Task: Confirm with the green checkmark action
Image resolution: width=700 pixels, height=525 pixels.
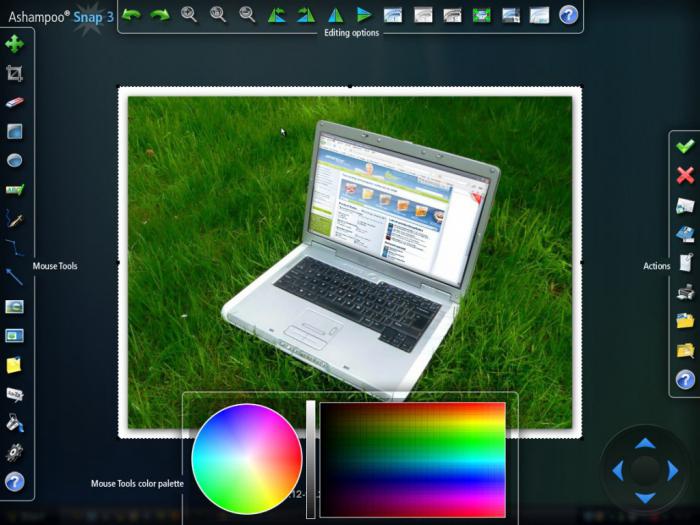Action: pyautogui.click(x=685, y=146)
